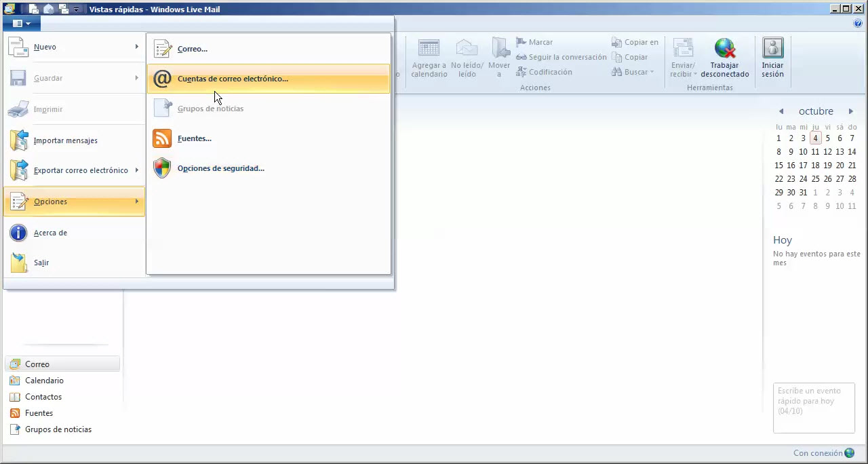This screenshot has height=464, width=868.
Task: Click Agregar a calendario ribbon icon
Action: point(429,58)
